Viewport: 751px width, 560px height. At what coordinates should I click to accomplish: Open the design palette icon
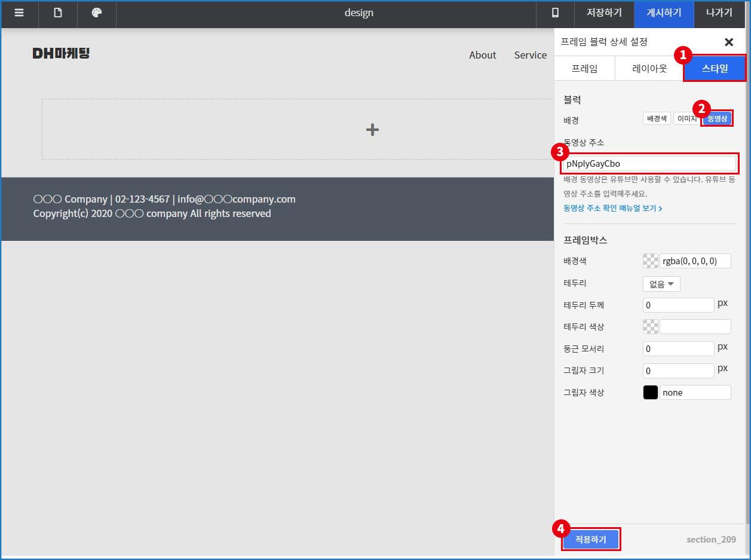point(97,13)
